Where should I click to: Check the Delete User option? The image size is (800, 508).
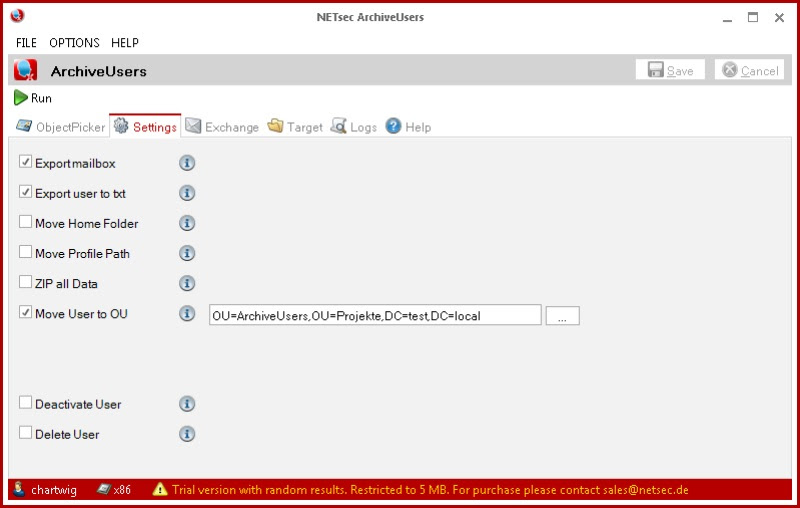(x=25, y=433)
